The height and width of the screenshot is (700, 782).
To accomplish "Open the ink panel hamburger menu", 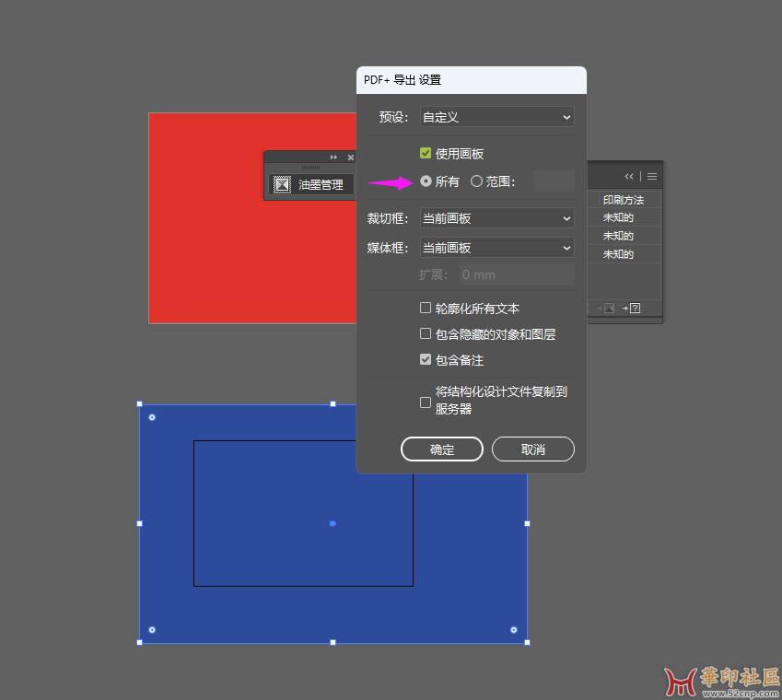I will pyautogui.click(x=652, y=176).
